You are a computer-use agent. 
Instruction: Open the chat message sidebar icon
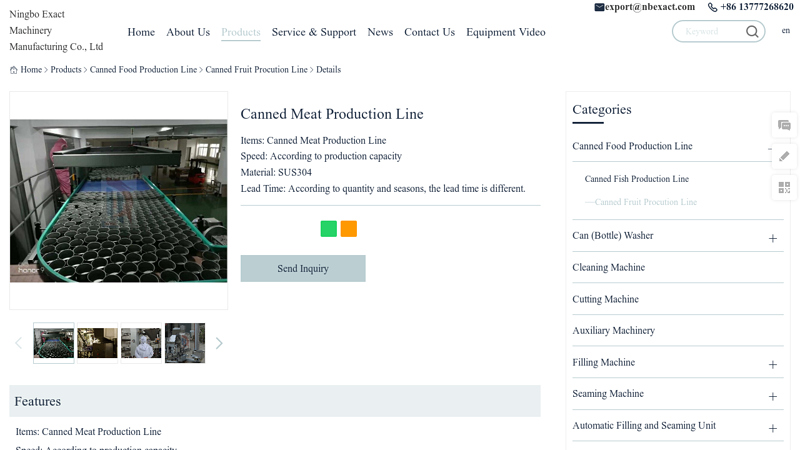click(784, 125)
